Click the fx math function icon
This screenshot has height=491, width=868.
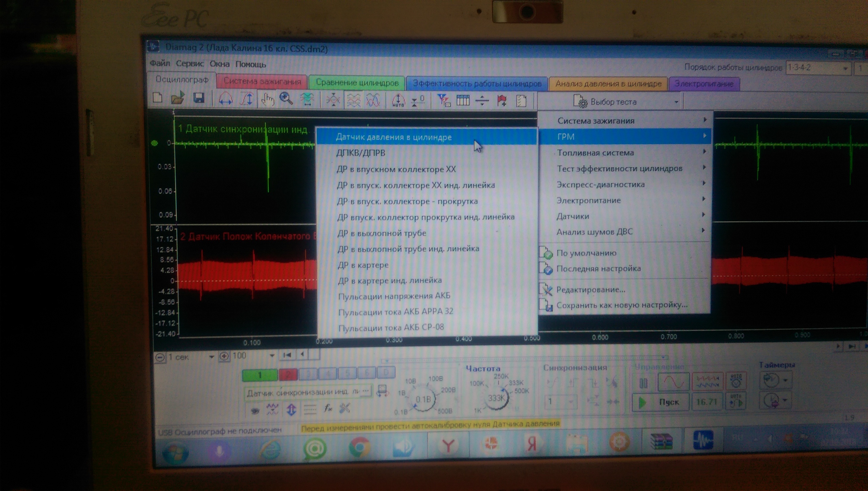[328, 408]
